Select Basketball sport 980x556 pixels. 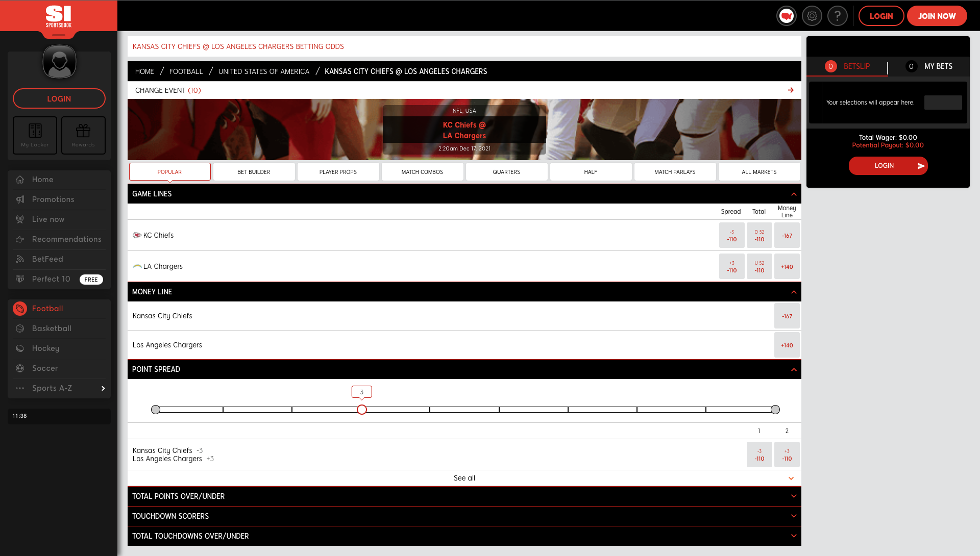tap(59, 328)
